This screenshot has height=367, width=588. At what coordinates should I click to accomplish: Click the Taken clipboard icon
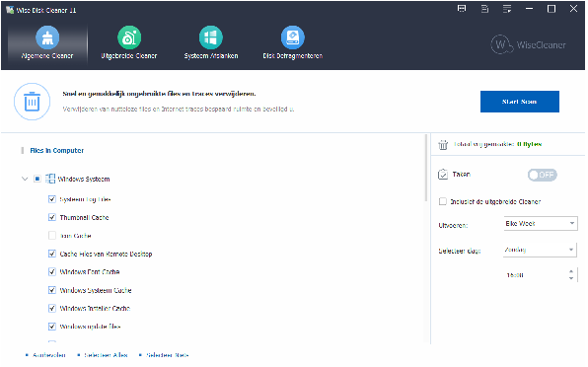(x=443, y=175)
